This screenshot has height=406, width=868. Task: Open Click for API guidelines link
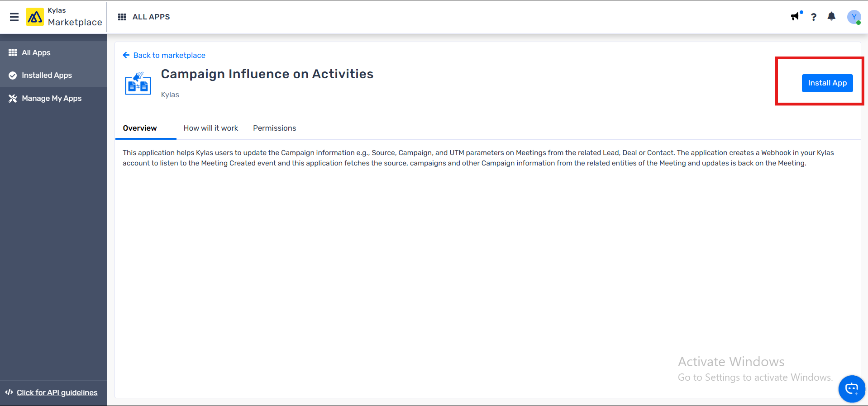[57, 392]
